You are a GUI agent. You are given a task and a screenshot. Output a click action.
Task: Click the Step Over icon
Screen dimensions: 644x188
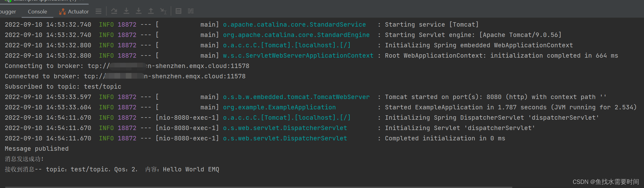tap(114, 11)
